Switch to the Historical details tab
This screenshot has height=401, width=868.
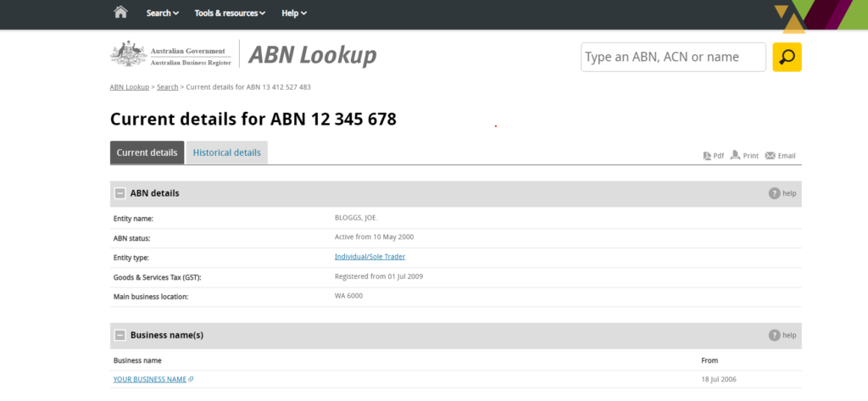click(226, 153)
